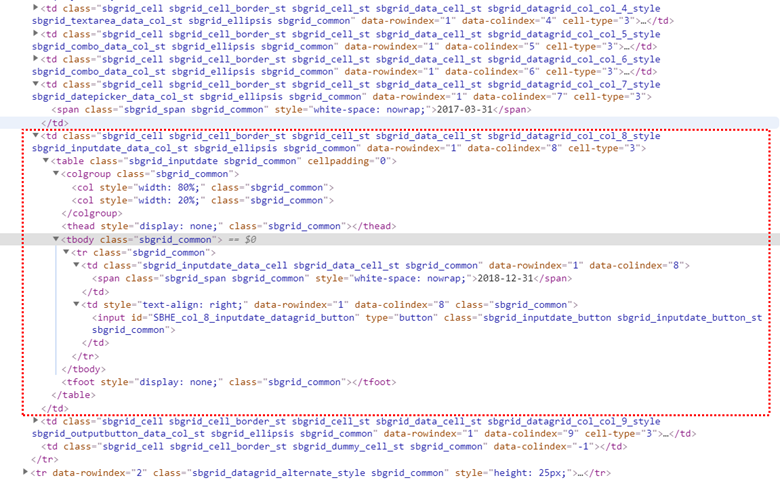Select the SBHE_col_8_inputdate_datagrid_button input line
Image resolution: width=780 pixels, height=480 pixels.
pyautogui.click(x=427, y=323)
